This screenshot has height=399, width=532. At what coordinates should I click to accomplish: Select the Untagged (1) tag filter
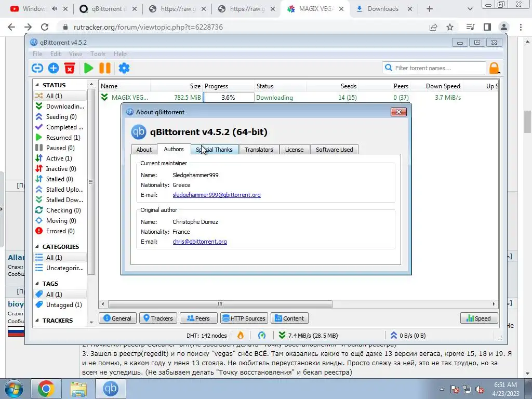pyautogui.click(x=60, y=304)
